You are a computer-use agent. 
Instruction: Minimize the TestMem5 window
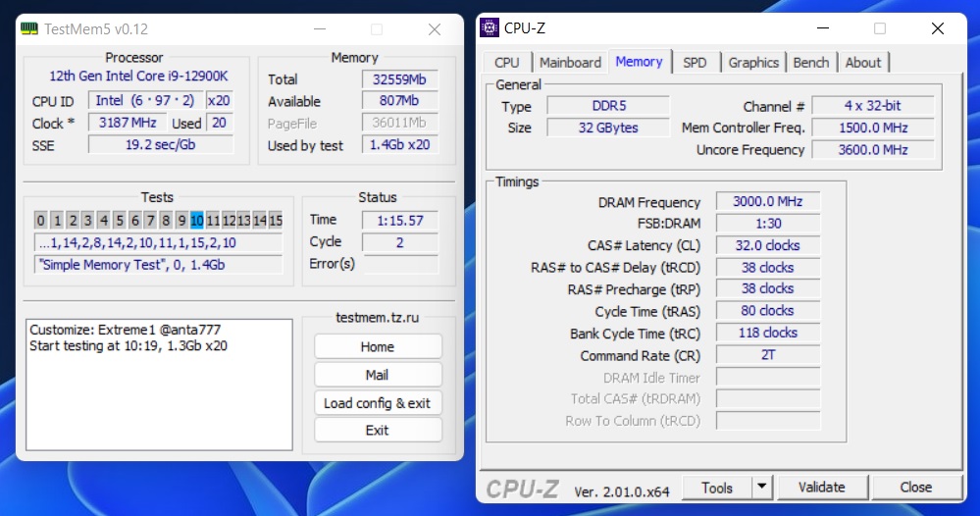[x=320, y=28]
